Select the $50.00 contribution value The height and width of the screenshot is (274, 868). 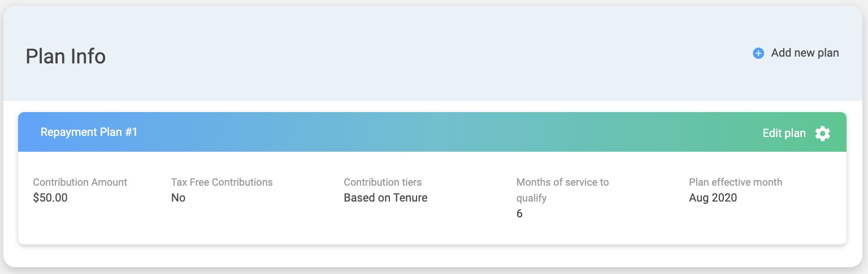(x=50, y=198)
